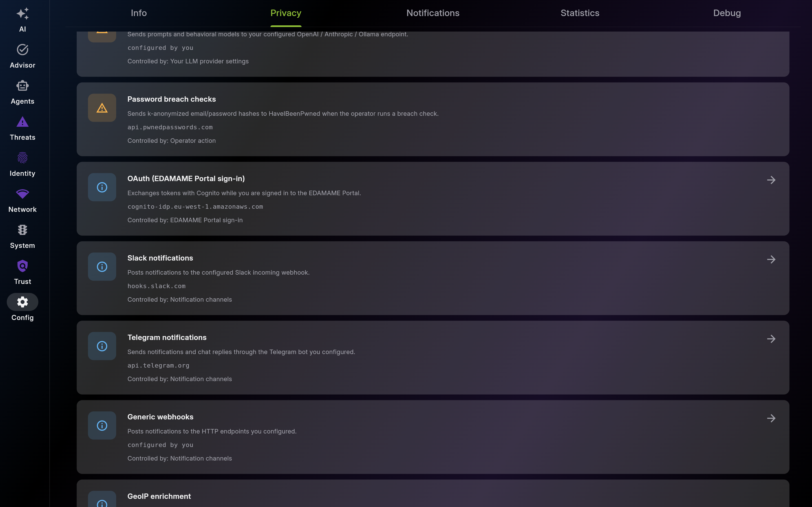The width and height of the screenshot is (812, 507).
Task: Click the Password breach checks warning icon
Action: tap(102, 108)
